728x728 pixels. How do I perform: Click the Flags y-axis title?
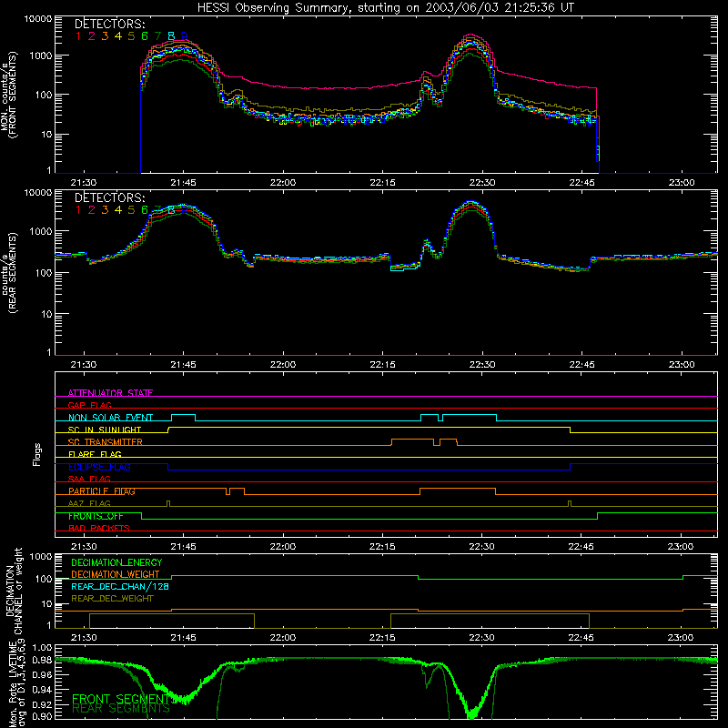point(37,454)
